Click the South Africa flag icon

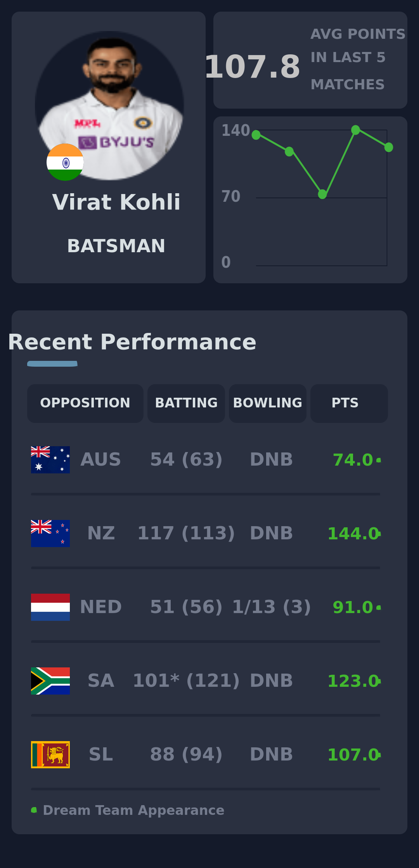[x=50, y=681]
